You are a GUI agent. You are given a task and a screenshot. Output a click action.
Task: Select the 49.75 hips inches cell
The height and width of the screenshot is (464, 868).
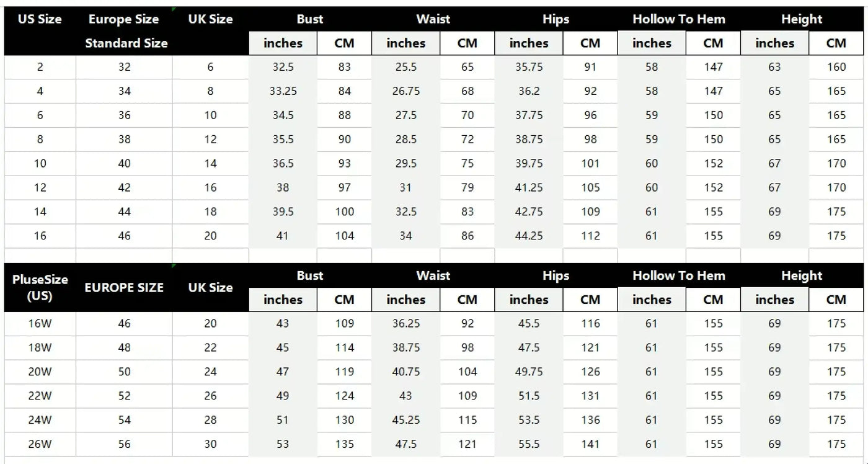529,372
